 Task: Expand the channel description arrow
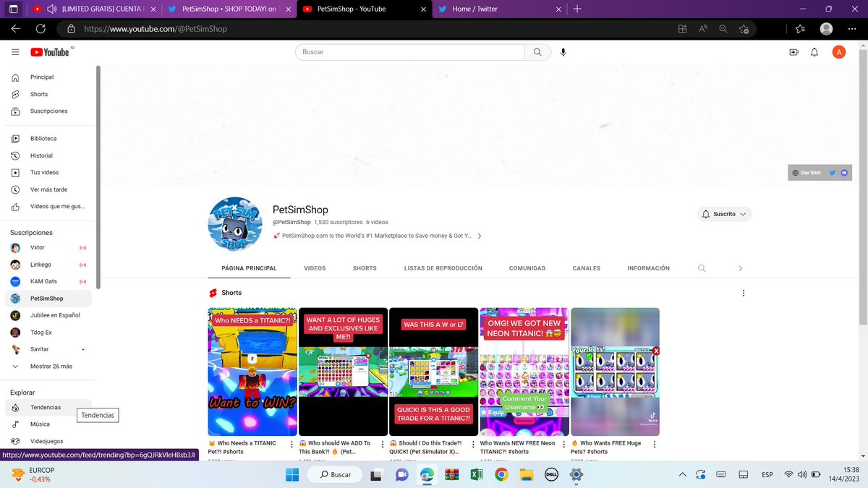point(479,236)
